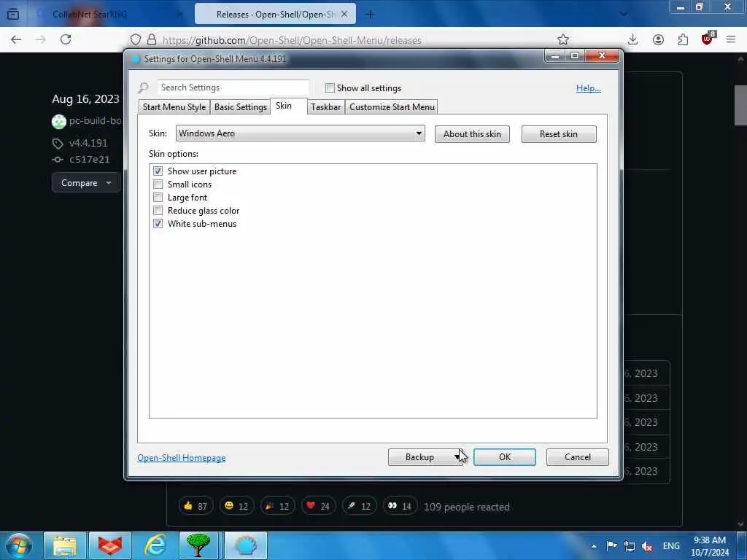This screenshot has width=747, height=560.
Task: Click the site padlock icon
Action: [152, 39]
